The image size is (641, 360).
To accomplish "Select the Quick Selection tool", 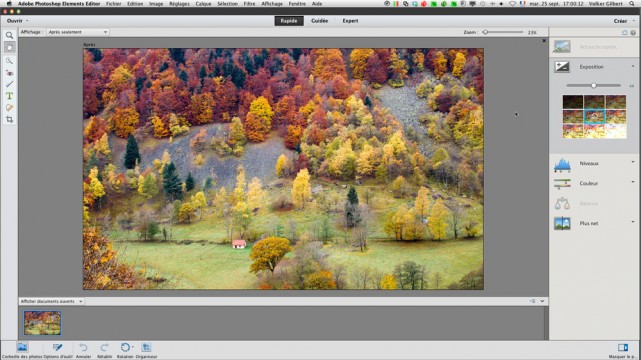I will (9, 61).
